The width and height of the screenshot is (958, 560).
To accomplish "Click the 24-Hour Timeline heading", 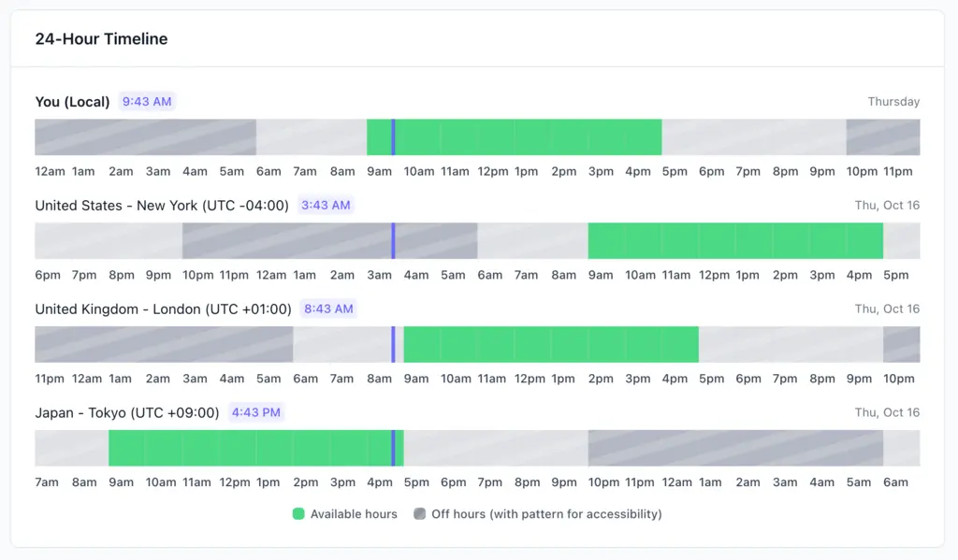I will click(102, 39).
